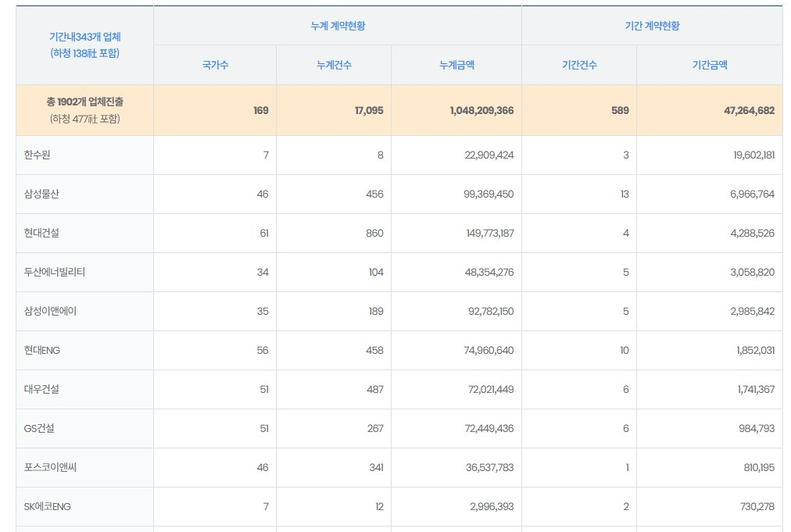Click the 누계 계약현황 group header
The image size is (791, 532).
coord(338,26)
